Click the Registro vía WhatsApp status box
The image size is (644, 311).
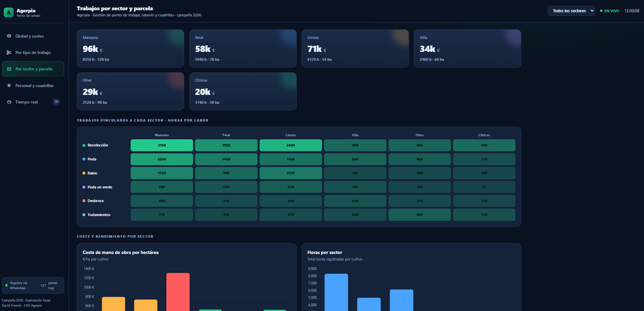click(33, 285)
